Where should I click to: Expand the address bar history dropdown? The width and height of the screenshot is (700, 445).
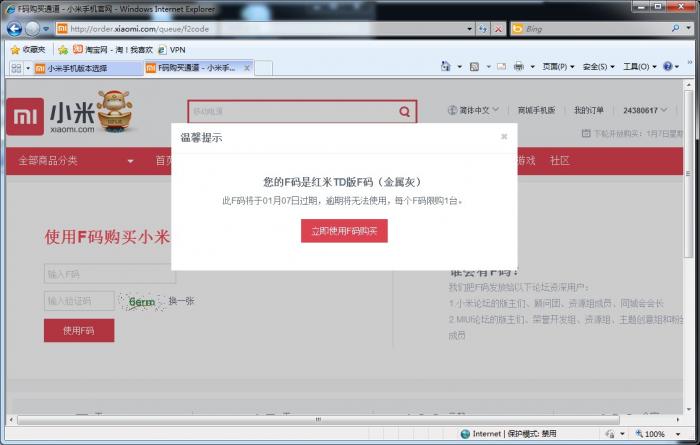tap(469, 29)
